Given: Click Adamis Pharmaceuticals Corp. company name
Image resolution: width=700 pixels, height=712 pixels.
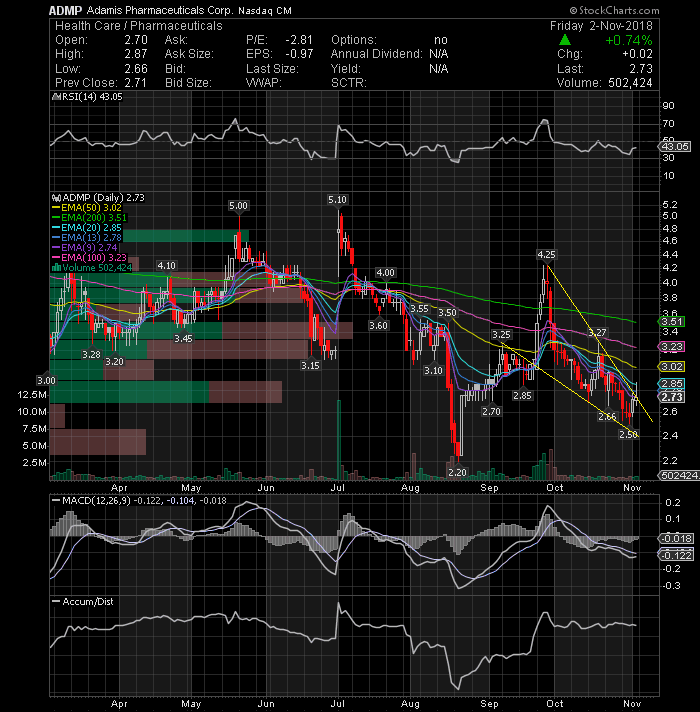Looking at the screenshot, I should click(159, 10).
